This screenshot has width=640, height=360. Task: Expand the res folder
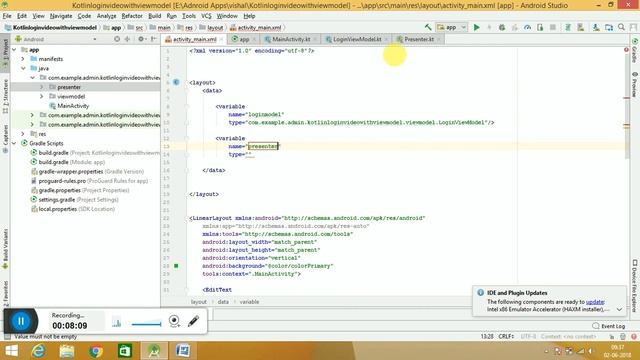point(23,134)
